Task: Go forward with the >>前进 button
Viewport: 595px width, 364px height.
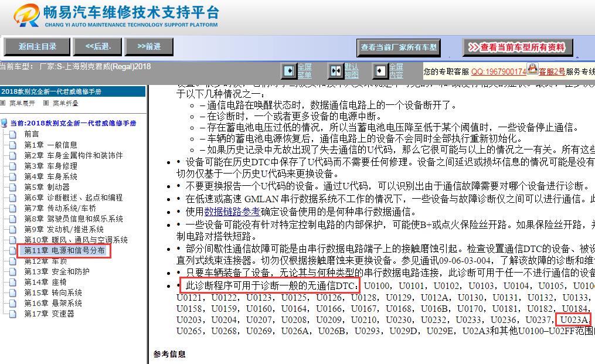Action: [x=149, y=47]
